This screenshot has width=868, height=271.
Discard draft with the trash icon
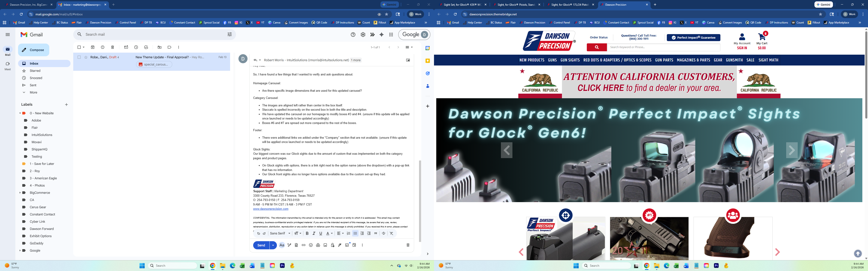408,245
